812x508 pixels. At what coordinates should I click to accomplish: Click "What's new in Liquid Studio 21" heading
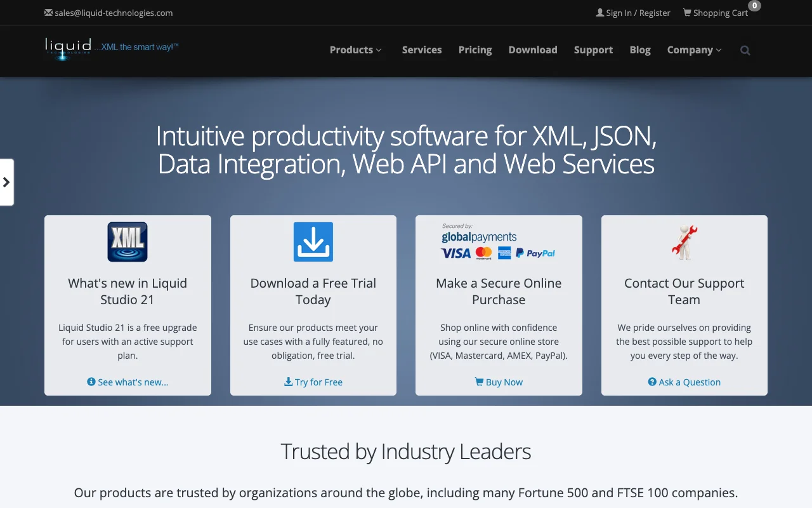[x=128, y=291]
